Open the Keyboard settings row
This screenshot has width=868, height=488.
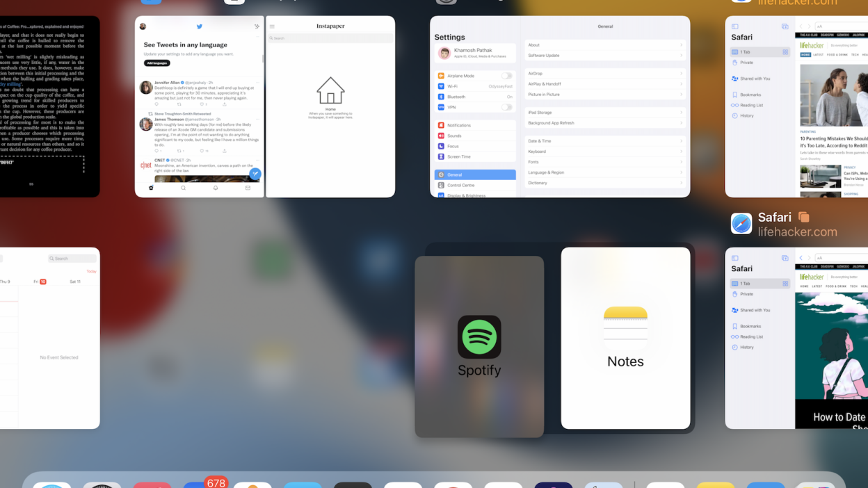click(605, 151)
